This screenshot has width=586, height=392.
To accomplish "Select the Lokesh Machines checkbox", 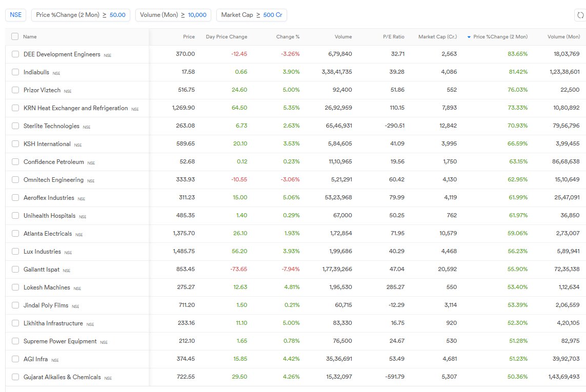I will 15,287.
